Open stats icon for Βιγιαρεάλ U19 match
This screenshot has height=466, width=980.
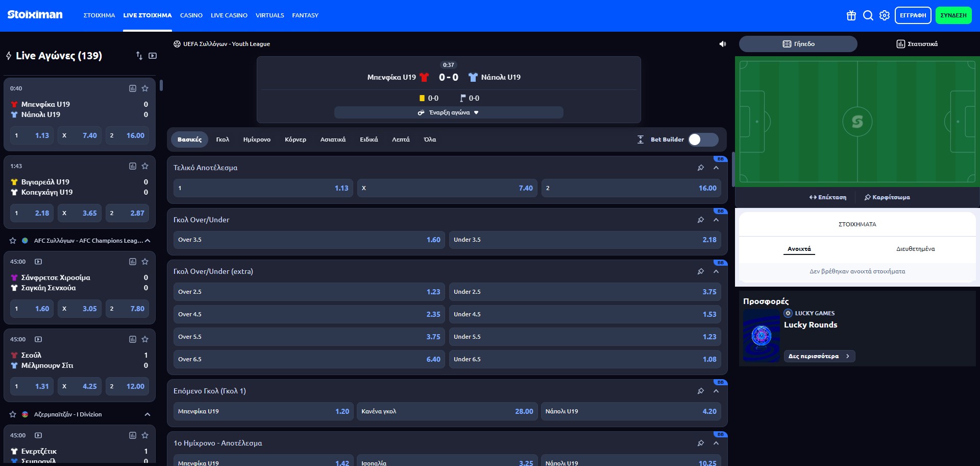coord(133,166)
